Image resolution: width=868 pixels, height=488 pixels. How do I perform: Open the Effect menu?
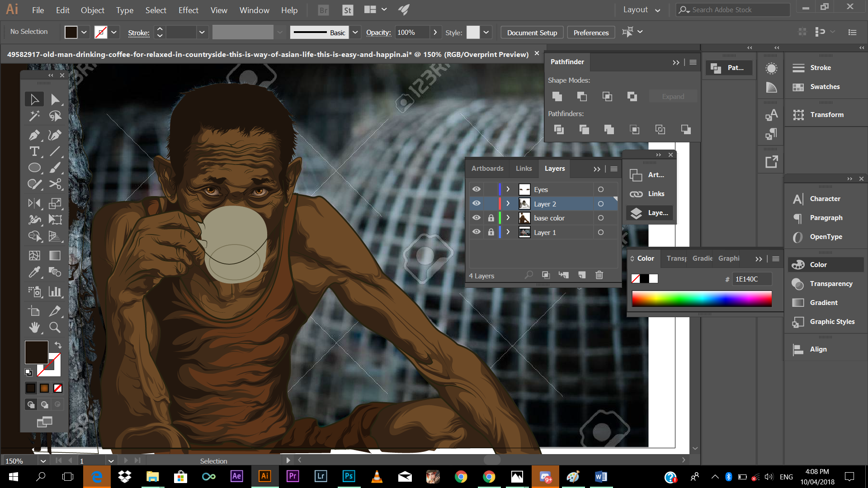click(189, 10)
